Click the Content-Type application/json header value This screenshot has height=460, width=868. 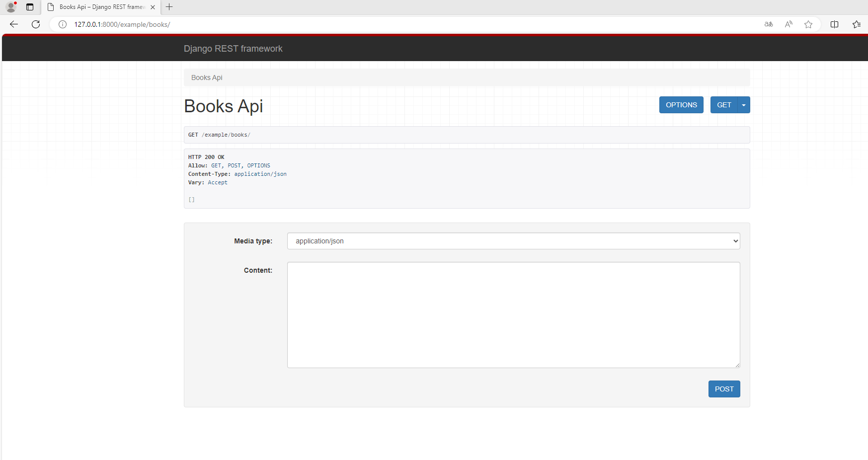pos(260,174)
